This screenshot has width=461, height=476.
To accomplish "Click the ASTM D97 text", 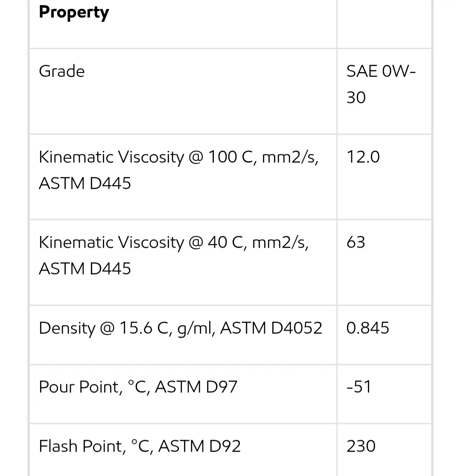I will 196,387.
